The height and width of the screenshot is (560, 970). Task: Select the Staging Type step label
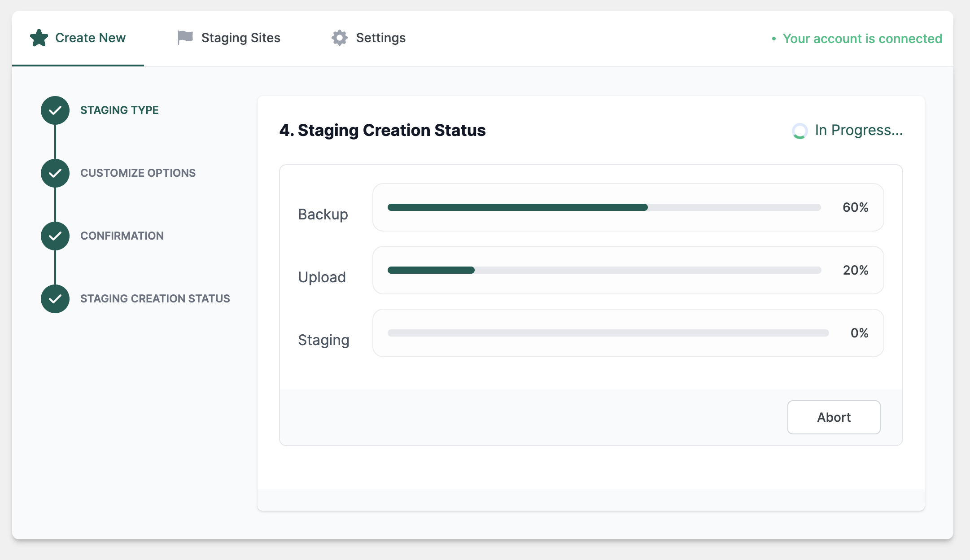click(x=119, y=110)
